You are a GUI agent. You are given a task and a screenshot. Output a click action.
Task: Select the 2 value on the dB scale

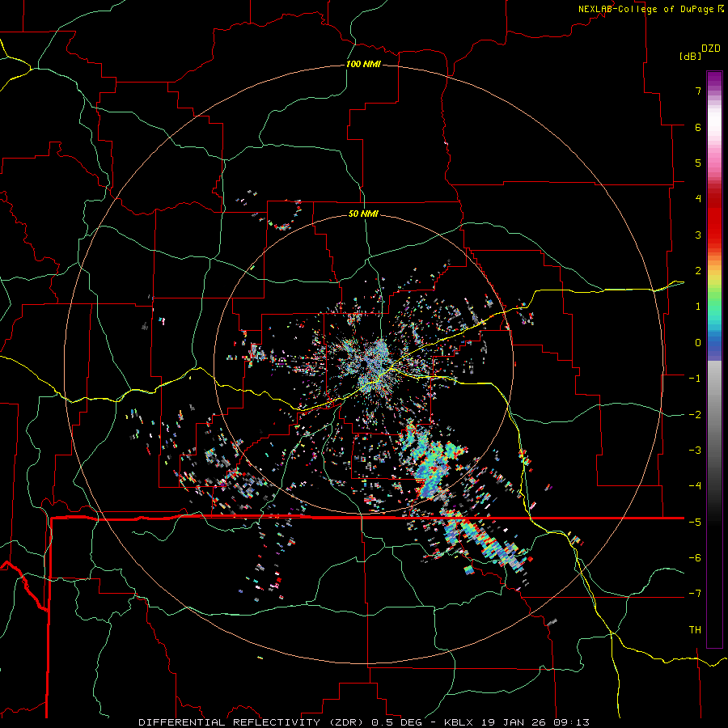click(698, 271)
